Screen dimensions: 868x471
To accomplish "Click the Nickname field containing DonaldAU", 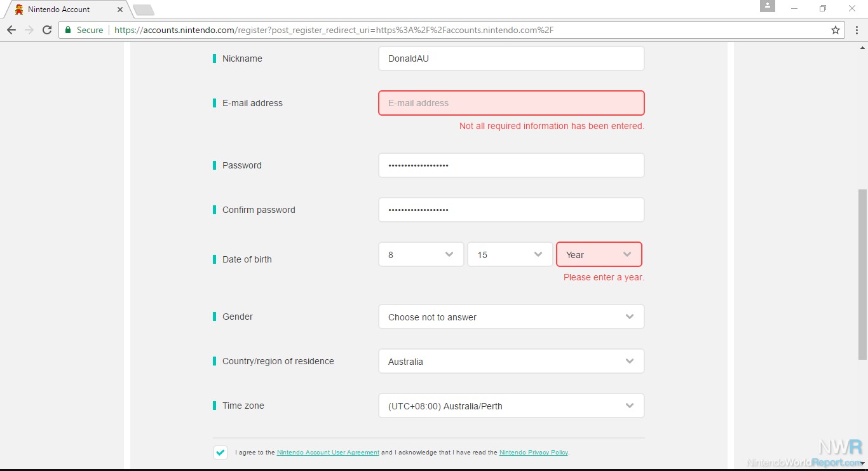I will tap(512, 58).
